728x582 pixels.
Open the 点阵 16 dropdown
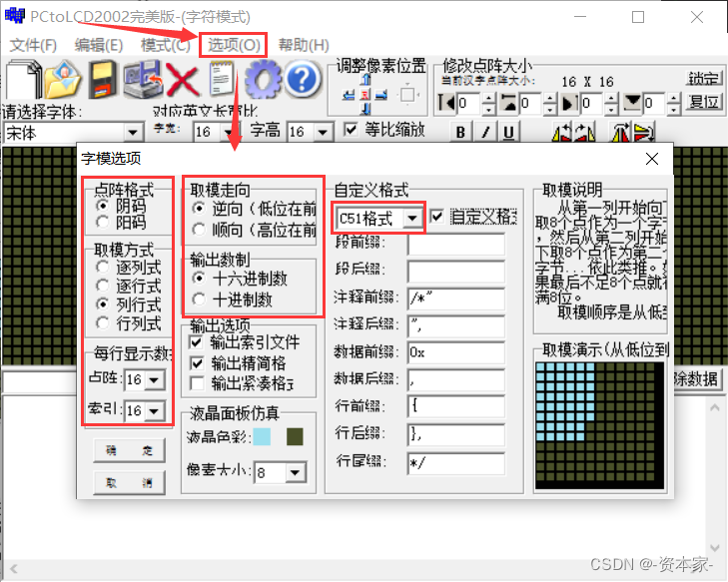(x=154, y=380)
